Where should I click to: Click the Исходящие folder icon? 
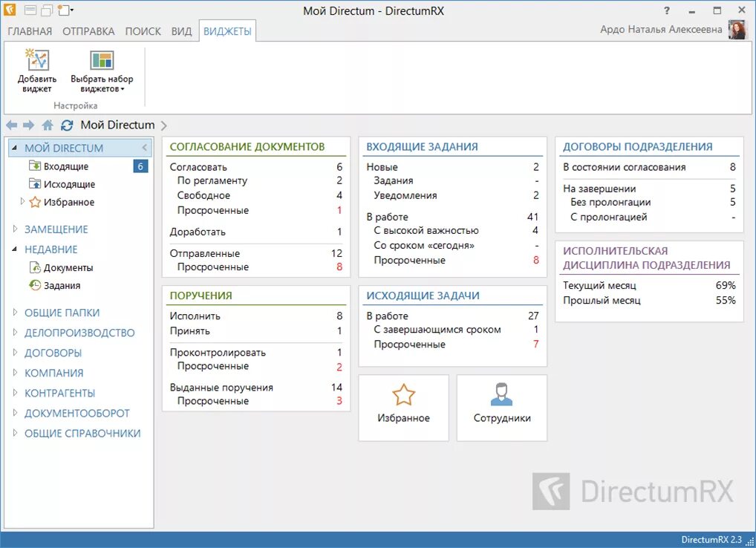tap(35, 183)
